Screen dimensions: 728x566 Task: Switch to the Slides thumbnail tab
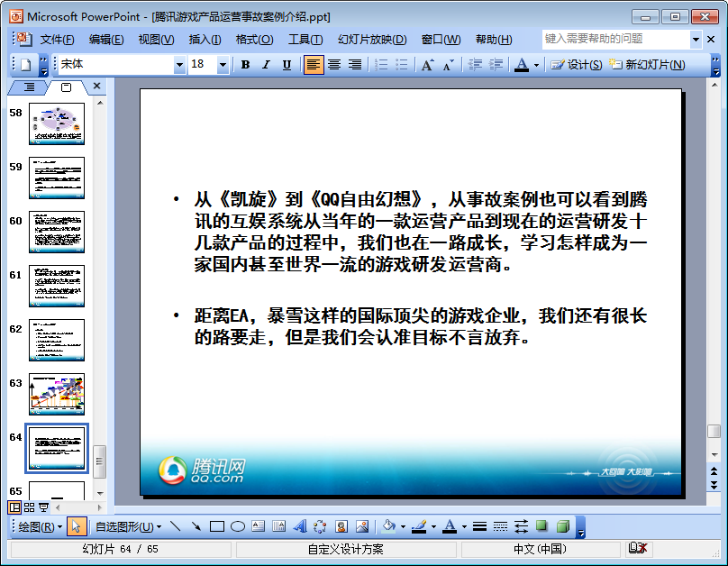click(67, 87)
